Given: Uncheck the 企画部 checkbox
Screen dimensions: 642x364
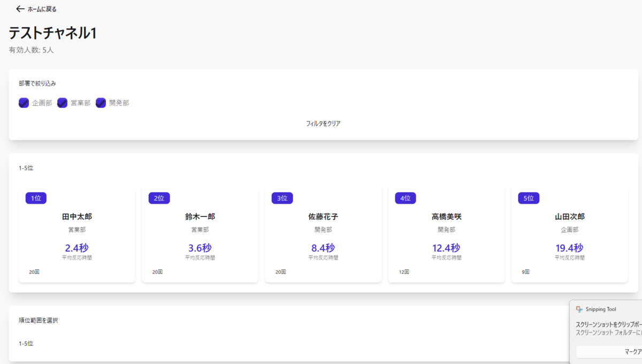Looking at the screenshot, I should [x=24, y=103].
